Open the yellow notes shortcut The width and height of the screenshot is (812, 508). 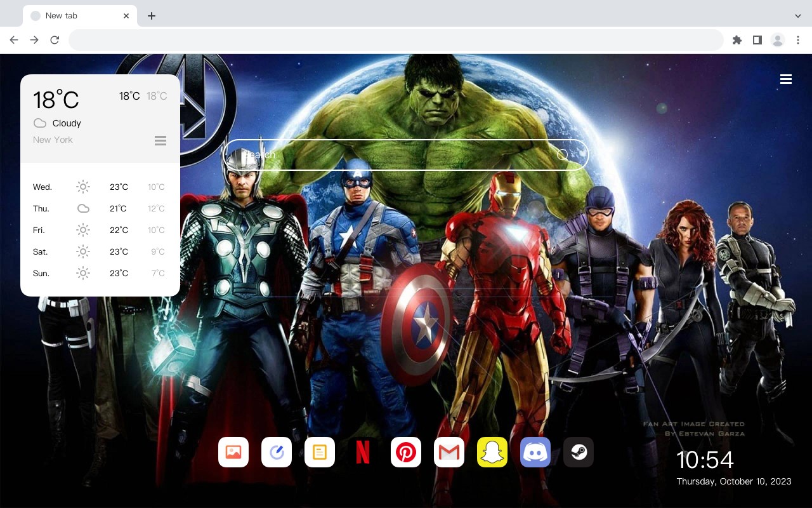tap(320, 452)
